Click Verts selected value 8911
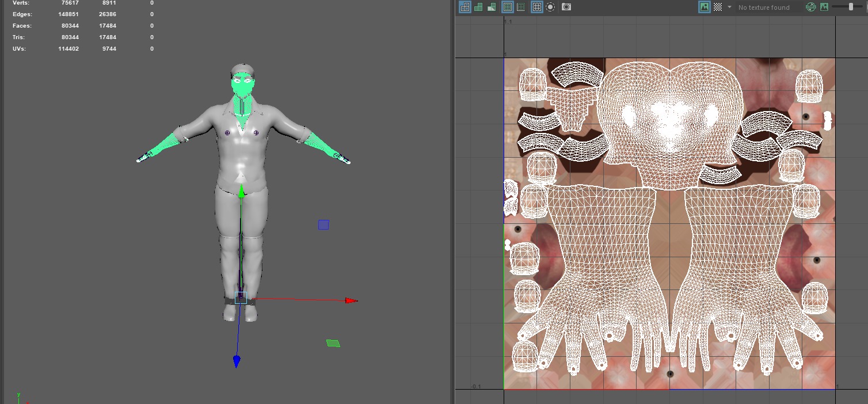 pos(109,3)
